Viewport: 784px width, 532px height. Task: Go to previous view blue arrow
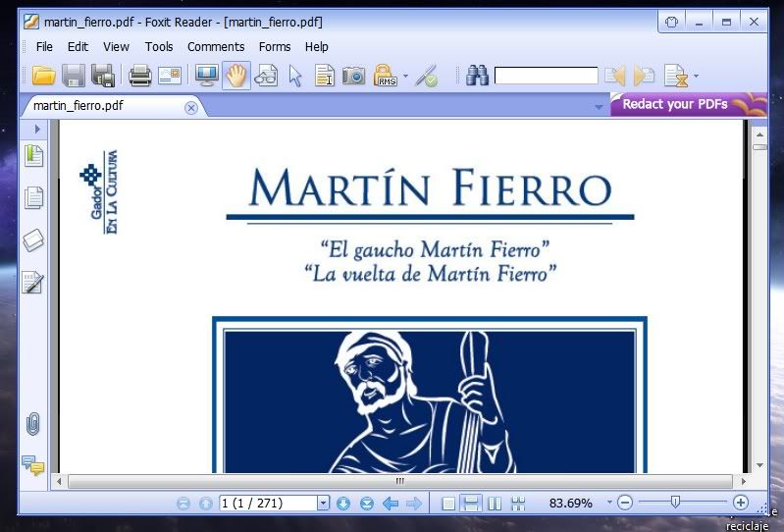coord(391,503)
